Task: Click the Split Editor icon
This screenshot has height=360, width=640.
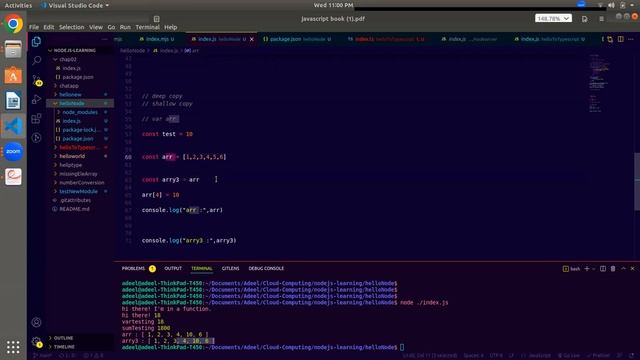Action: tap(620, 39)
